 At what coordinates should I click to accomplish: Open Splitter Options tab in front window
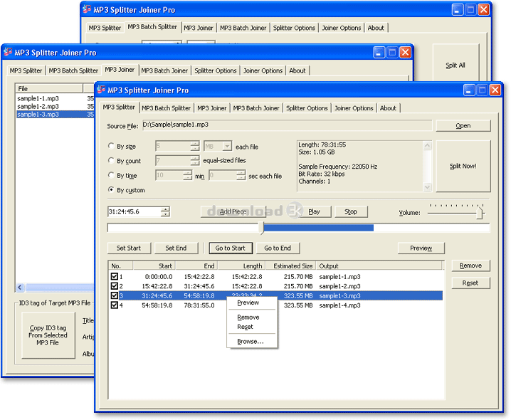tap(307, 108)
